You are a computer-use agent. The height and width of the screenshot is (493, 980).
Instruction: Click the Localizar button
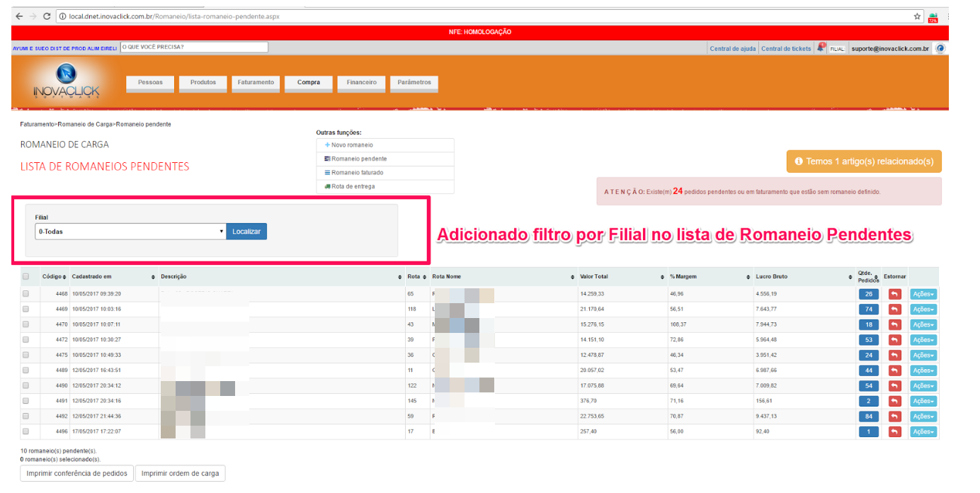(246, 232)
